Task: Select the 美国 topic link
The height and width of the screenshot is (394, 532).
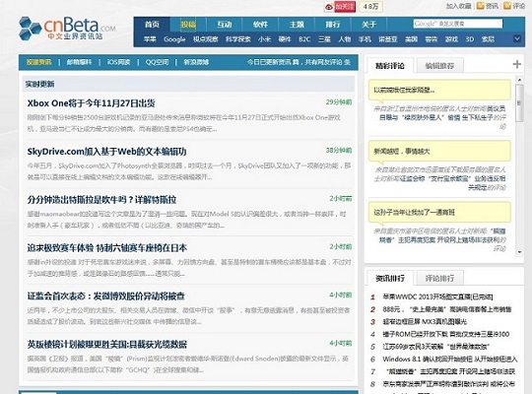Action: point(411,39)
